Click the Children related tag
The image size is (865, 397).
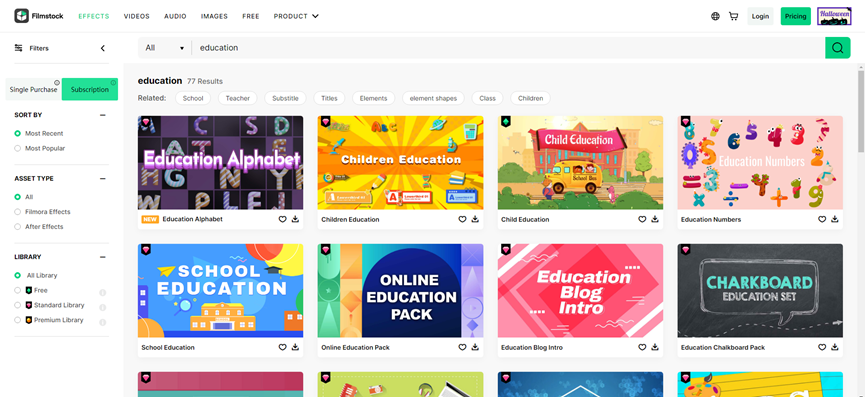coord(530,98)
